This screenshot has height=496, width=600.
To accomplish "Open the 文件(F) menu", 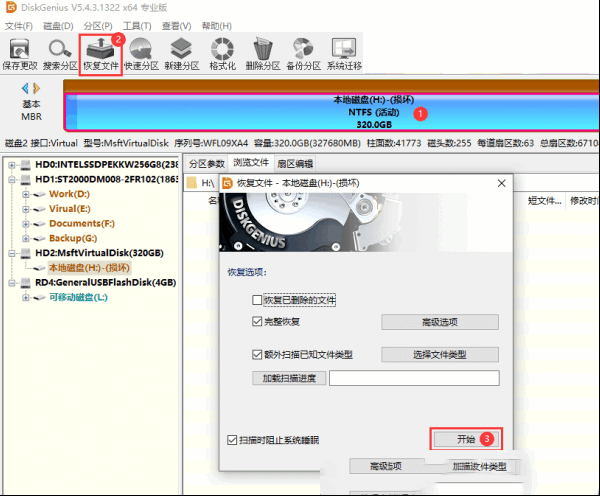I will pos(19,26).
